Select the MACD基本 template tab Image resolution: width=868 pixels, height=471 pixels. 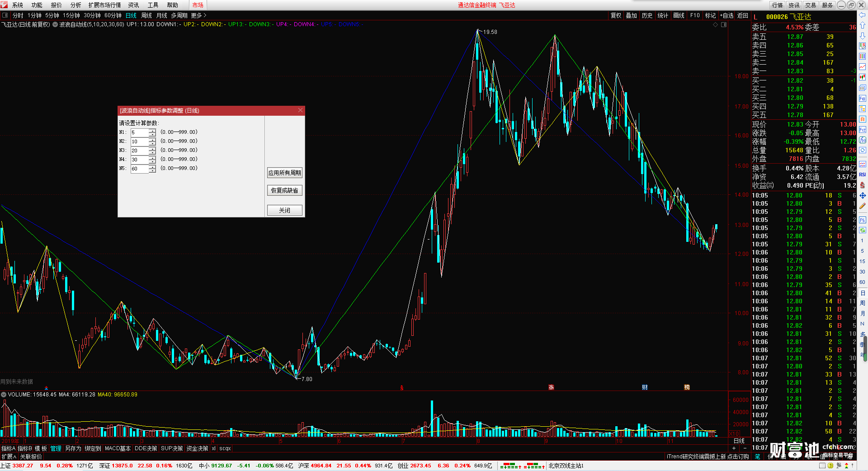point(118,448)
